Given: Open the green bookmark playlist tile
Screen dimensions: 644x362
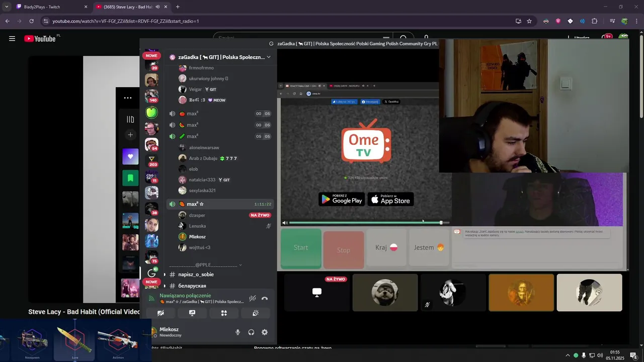Looking at the screenshot, I should (x=130, y=178).
